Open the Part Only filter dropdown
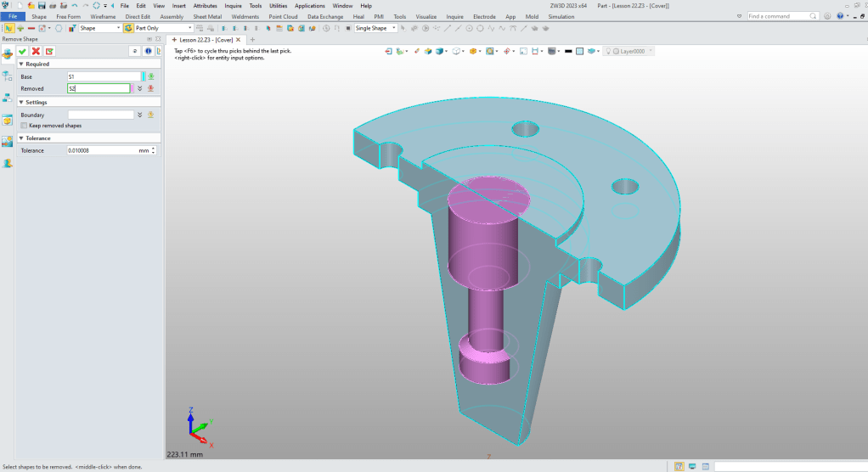Screen dimensions: 868x472 click(x=189, y=28)
